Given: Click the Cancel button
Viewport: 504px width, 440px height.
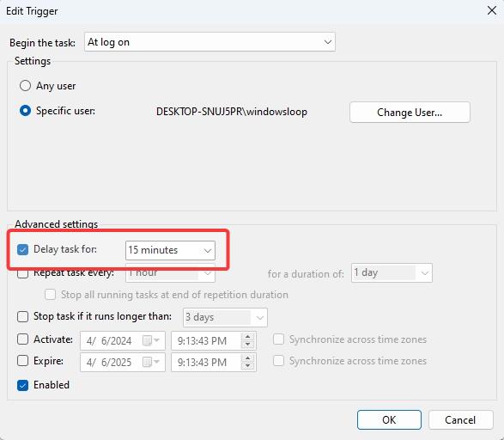Looking at the screenshot, I should click(460, 419).
